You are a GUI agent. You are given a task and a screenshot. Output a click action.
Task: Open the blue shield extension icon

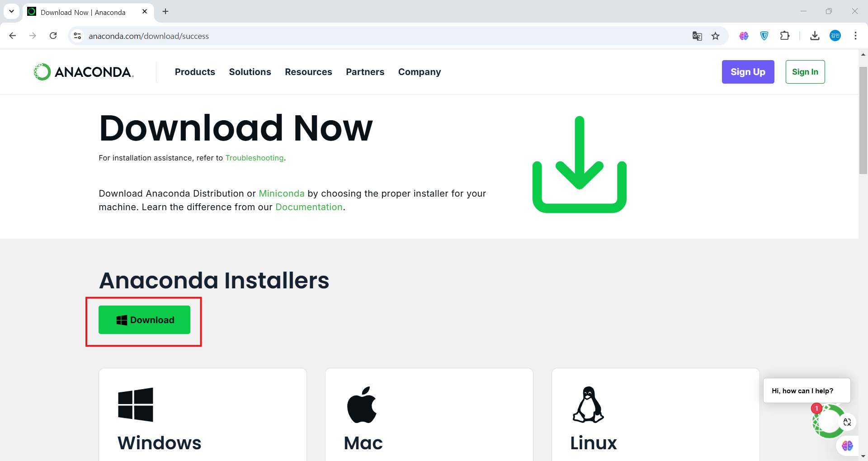(764, 36)
